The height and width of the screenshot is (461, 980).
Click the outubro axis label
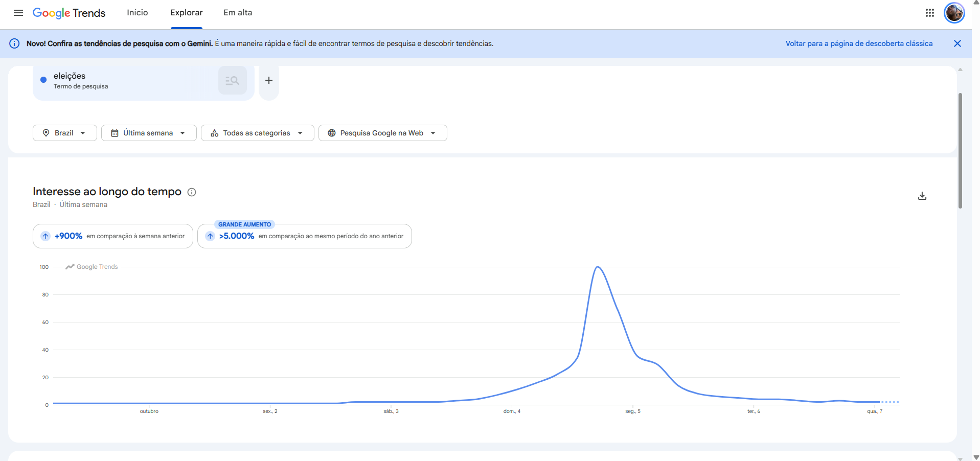[x=149, y=411]
